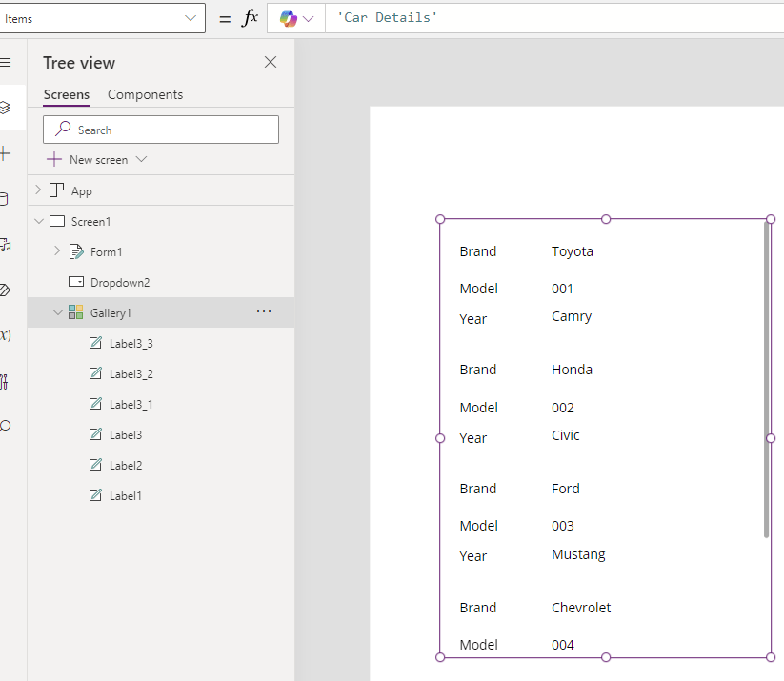Switch to the Components tab
The height and width of the screenshot is (681, 784).
tap(146, 94)
